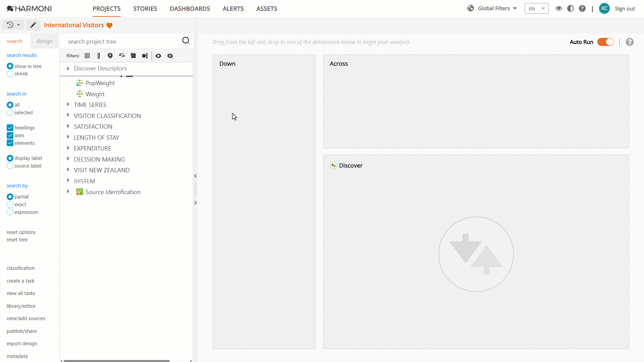The image size is (644, 362).
Task: Click Sign out
Action: pos(625,9)
